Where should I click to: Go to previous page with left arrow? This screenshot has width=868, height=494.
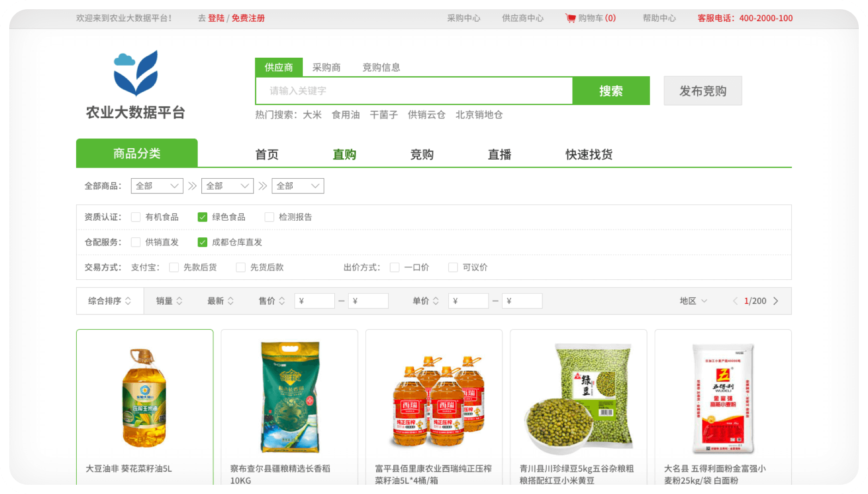pyautogui.click(x=735, y=301)
